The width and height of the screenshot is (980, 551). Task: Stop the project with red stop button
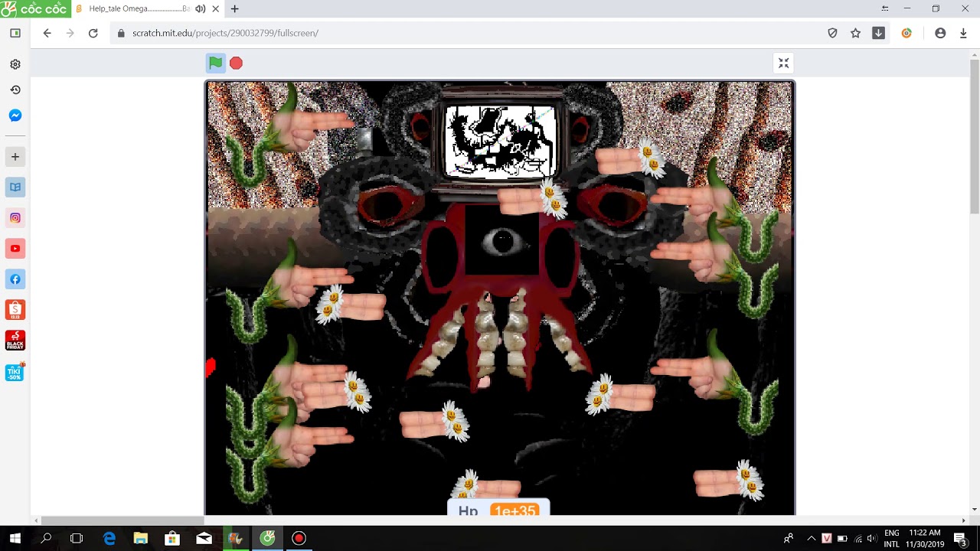click(236, 64)
